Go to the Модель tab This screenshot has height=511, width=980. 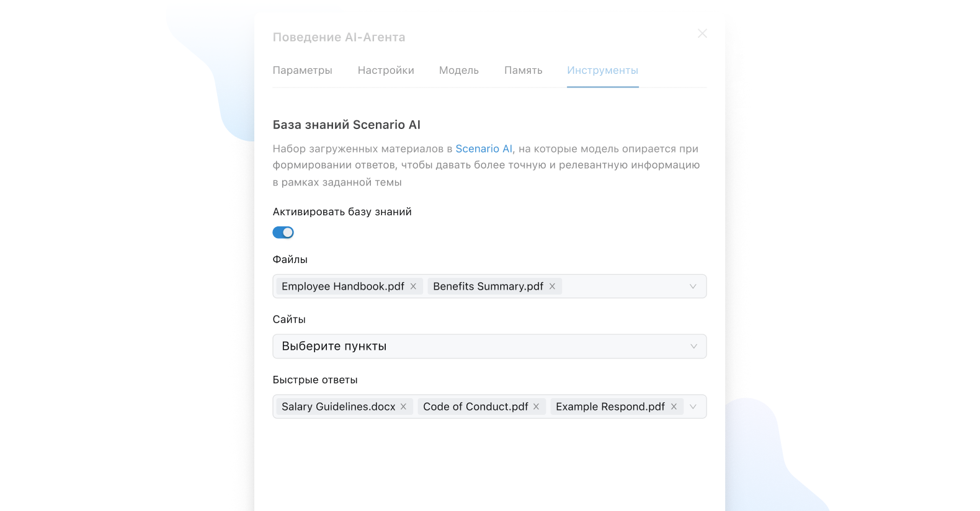459,71
